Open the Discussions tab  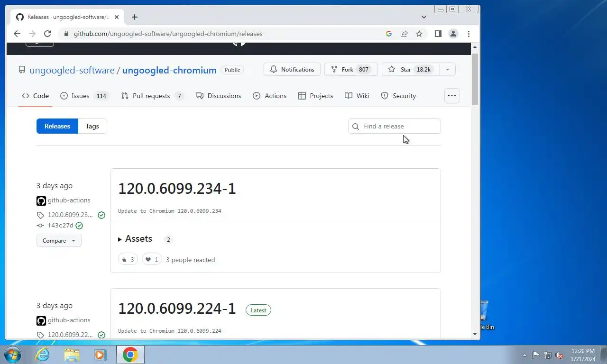pyautogui.click(x=219, y=96)
